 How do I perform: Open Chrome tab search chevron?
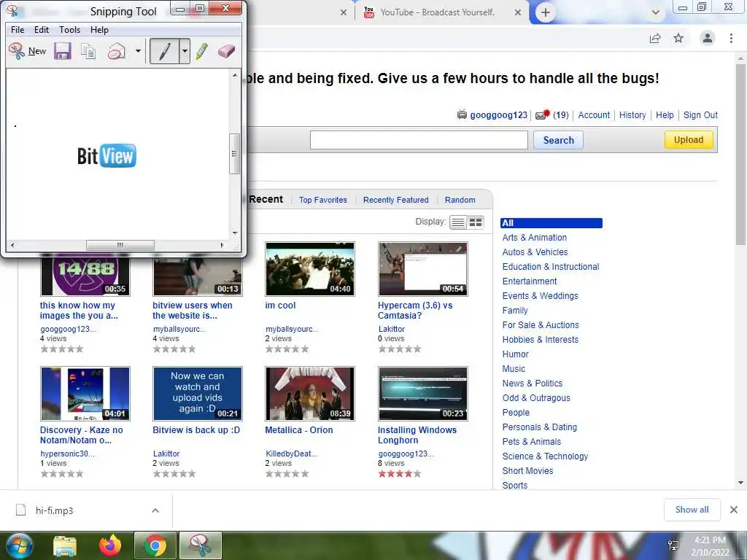[656, 13]
